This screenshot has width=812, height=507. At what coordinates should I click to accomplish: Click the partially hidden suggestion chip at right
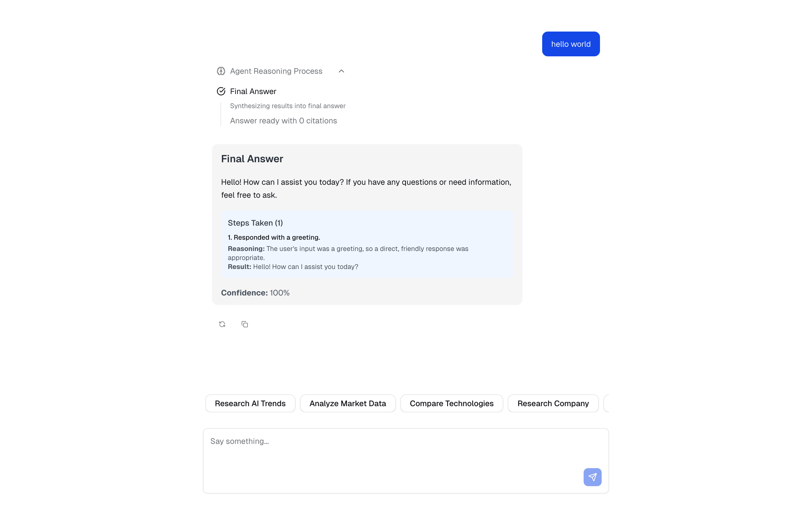coord(606,403)
